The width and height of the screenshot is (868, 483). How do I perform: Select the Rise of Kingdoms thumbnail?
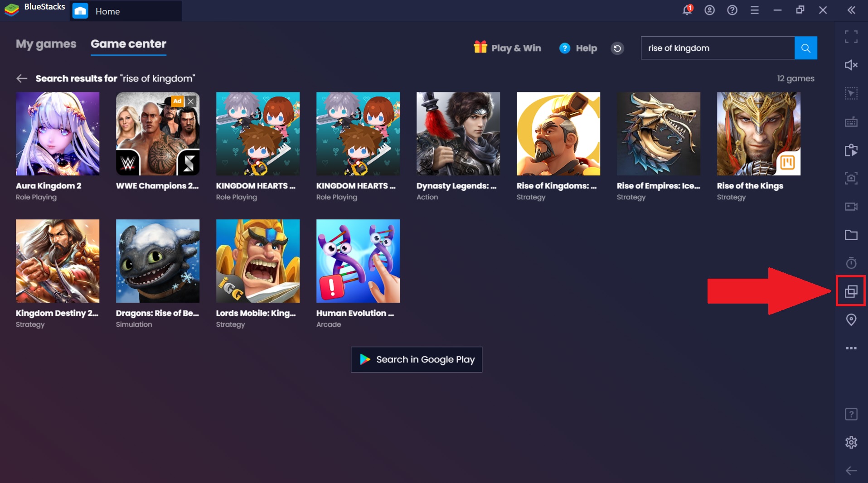pos(558,134)
